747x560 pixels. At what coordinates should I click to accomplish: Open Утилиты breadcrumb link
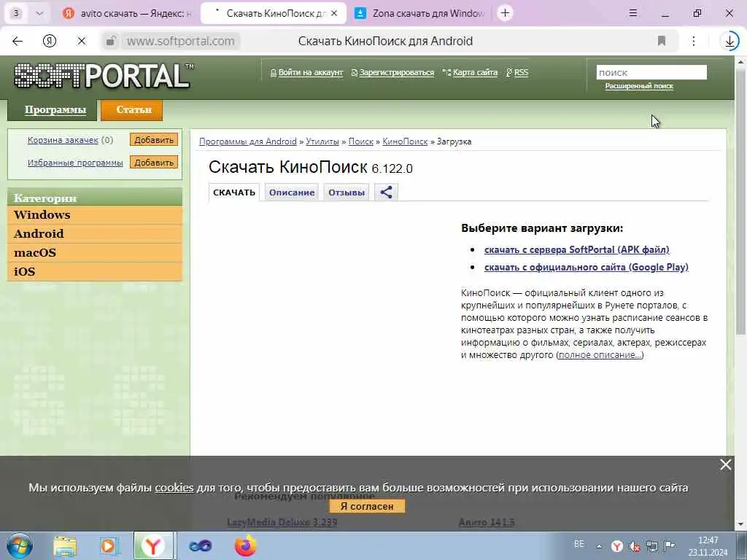click(322, 141)
